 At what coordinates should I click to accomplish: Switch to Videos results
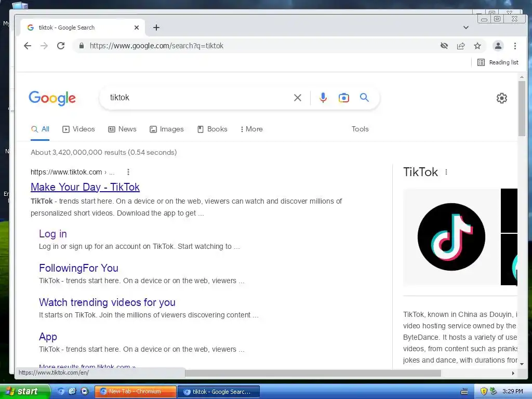pyautogui.click(x=78, y=129)
